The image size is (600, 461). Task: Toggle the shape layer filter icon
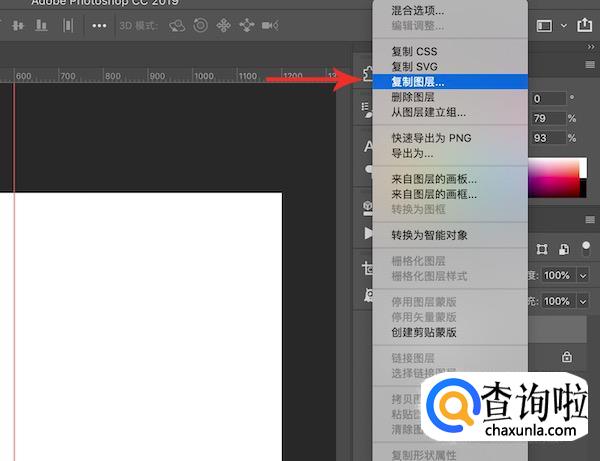pyautogui.click(x=543, y=249)
